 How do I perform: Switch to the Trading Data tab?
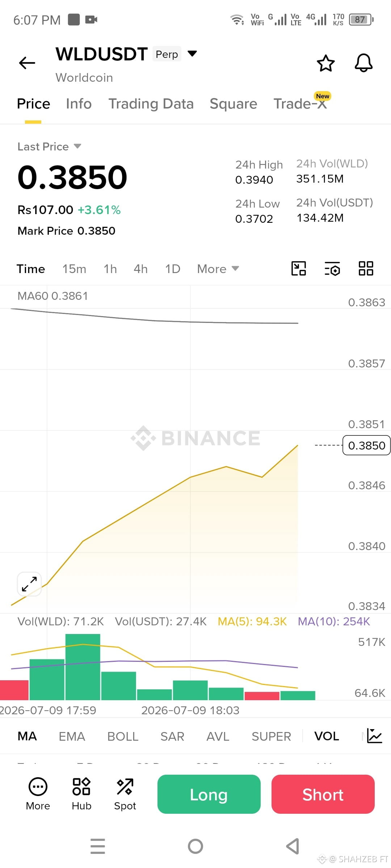(151, 104)
